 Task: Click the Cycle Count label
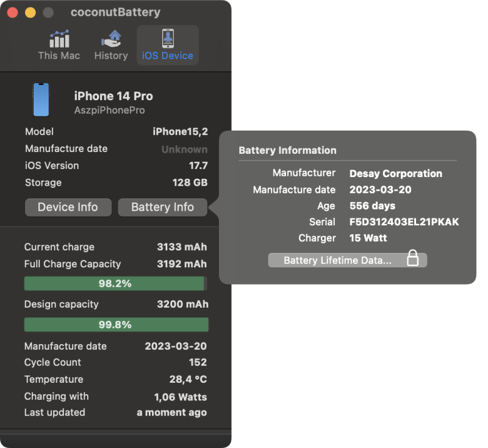tap(52, 363)
